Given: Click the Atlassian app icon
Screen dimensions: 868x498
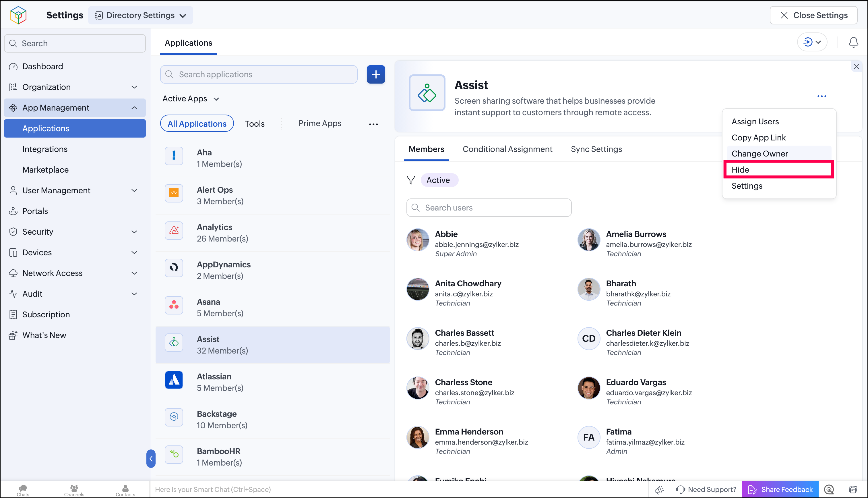Looking at the screenshot, I should [174, 380].
